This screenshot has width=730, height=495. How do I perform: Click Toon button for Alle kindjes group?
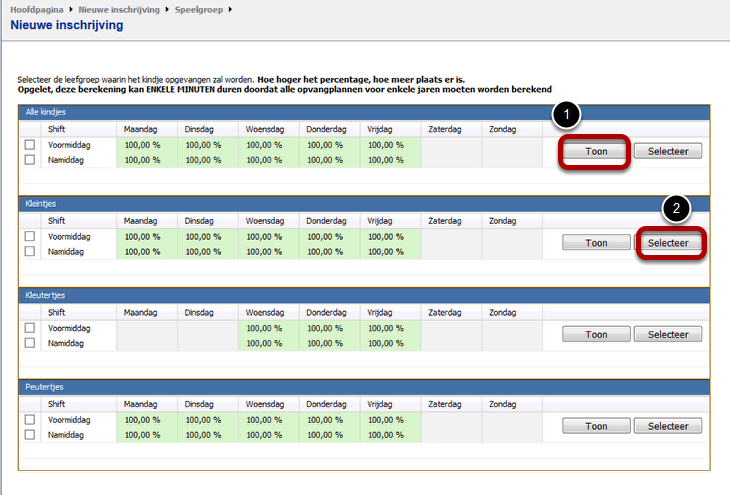596,152
